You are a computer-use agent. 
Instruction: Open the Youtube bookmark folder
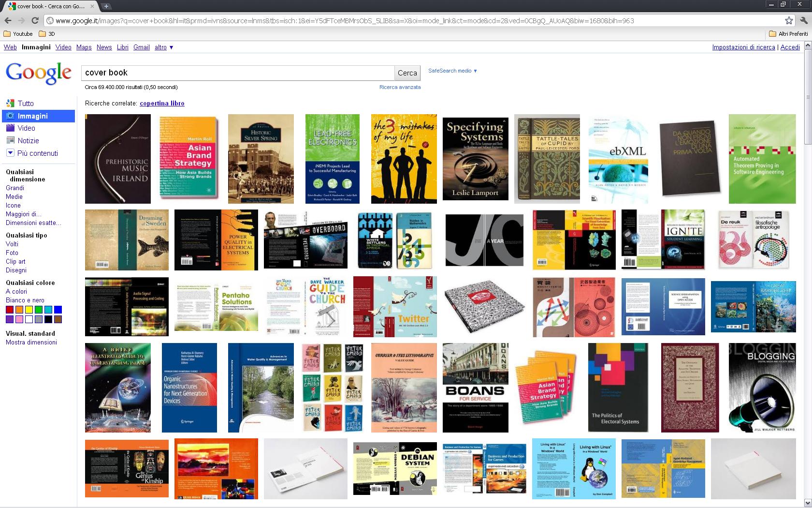coord(18,34)
